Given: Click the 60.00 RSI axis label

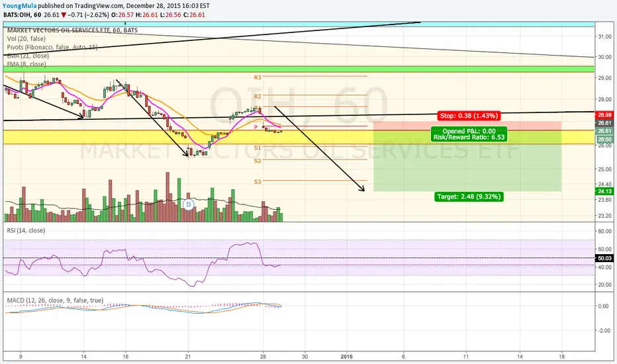Looking at the screenshot, I should tap(605, 249).
